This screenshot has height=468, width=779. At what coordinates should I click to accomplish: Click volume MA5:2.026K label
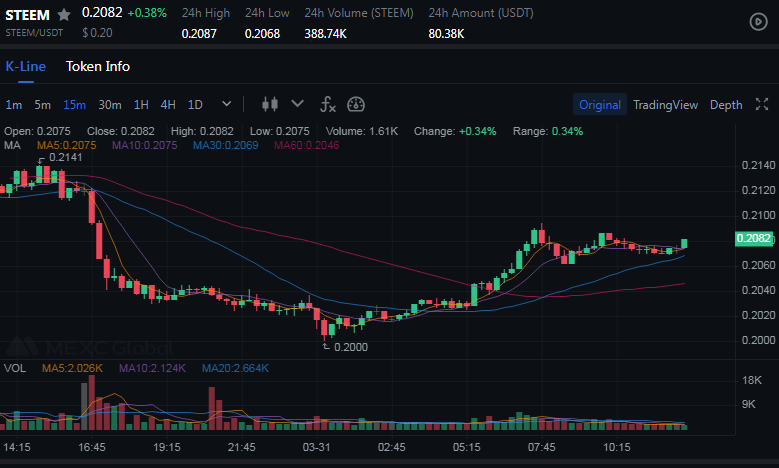point(73,368)
